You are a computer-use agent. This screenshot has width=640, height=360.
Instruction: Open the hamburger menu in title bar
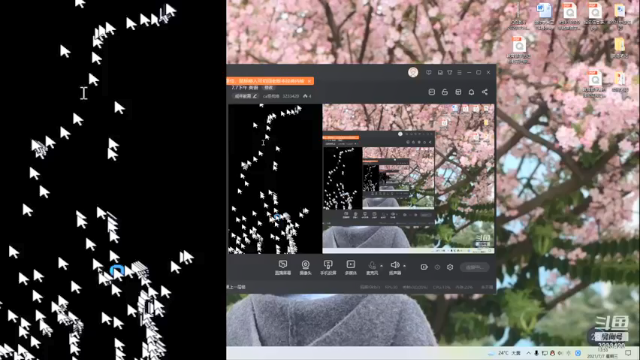click(459, 73)
